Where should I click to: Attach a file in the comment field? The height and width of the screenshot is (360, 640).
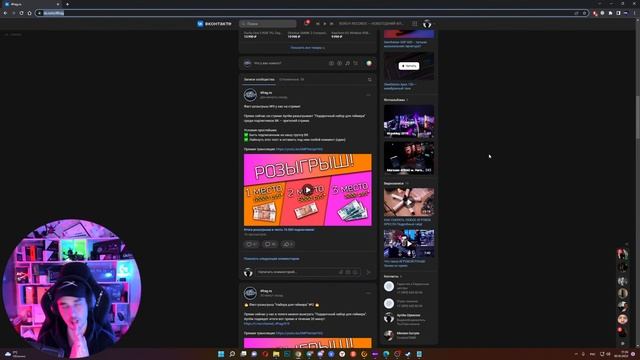tap(341, 272)
